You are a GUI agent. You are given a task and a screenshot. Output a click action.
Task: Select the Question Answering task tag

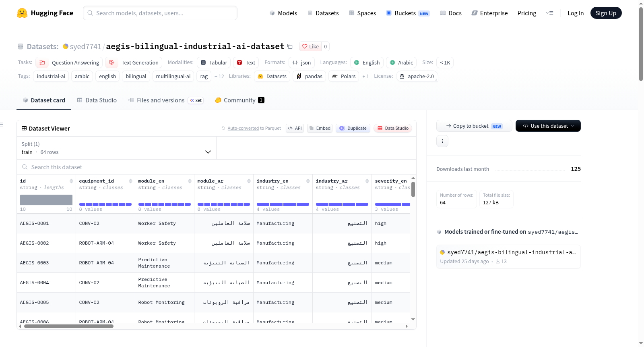(69, 62)
